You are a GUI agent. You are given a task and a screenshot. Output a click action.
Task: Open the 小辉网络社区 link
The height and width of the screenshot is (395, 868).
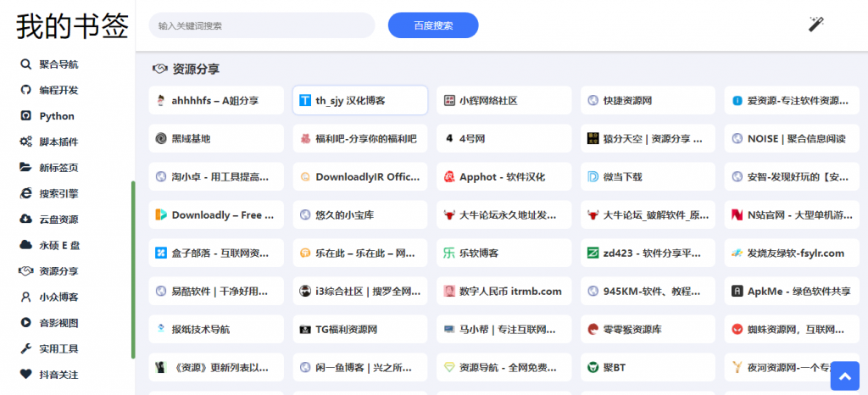[504, 101]
